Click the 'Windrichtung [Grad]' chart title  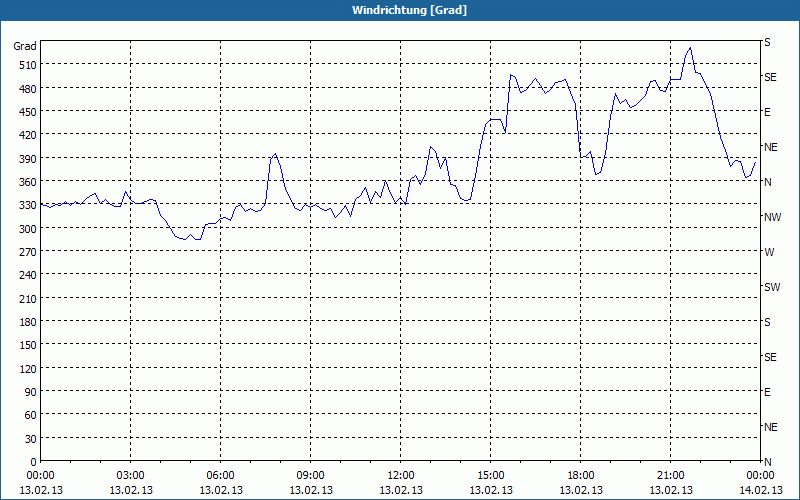[x=409, y=10]
